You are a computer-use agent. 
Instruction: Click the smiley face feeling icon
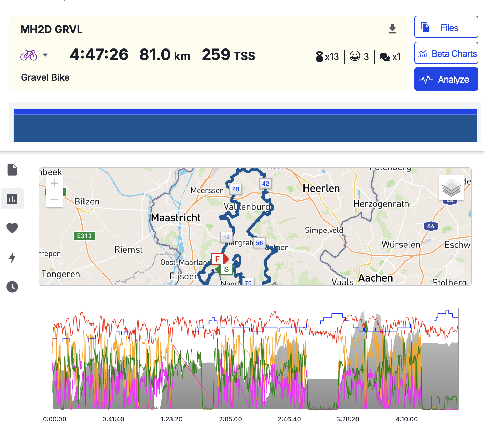355,56
